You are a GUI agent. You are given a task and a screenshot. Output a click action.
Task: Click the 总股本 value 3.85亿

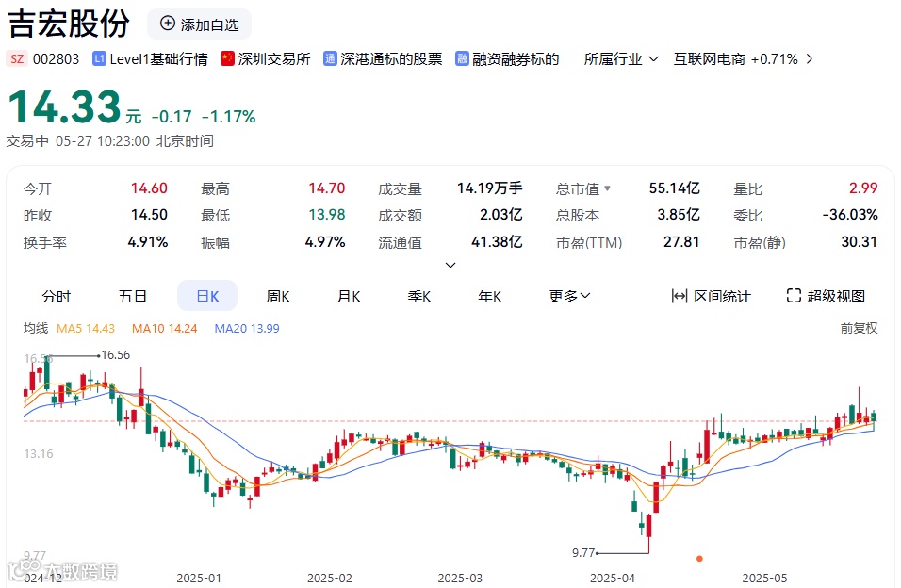(x=679, y=215)
